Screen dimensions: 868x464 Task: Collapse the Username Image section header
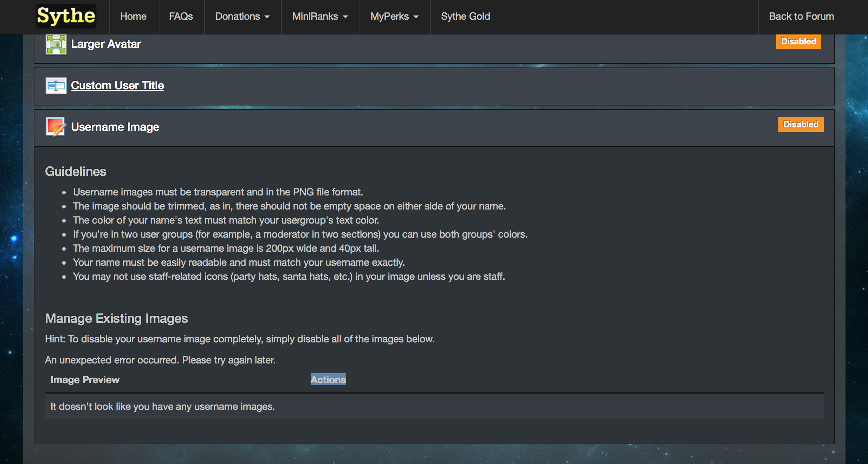pyautogui.click(x=115, y=127)
